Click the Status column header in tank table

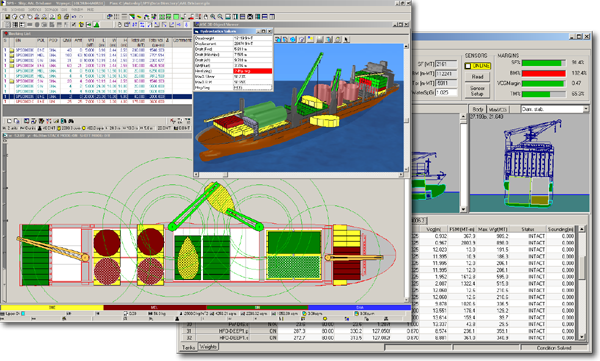pyautogui.click(x=528, y=229)
